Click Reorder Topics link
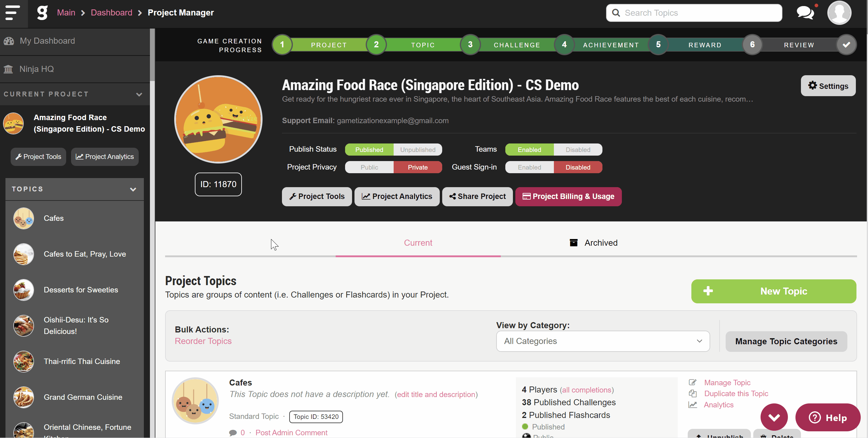The height and width of the screenshot is (438, 868). pos(203,341)
